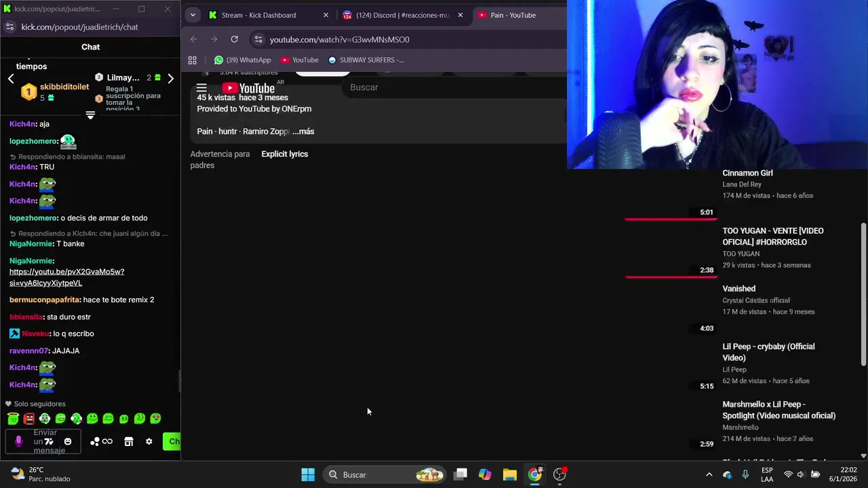Viewport: 868px width, 488px height.
Task: Show previous leaderboard entry in Kick chat
Action: tap(11, 79)
